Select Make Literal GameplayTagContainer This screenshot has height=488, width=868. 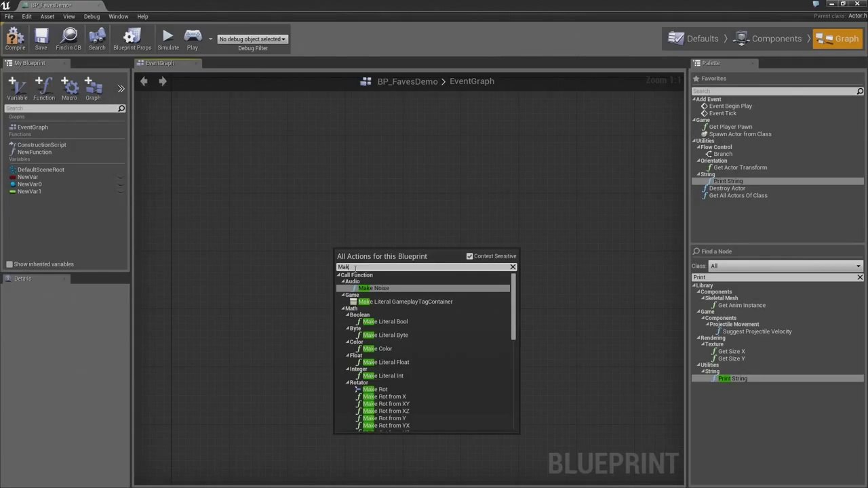click(x=406, y=302)
